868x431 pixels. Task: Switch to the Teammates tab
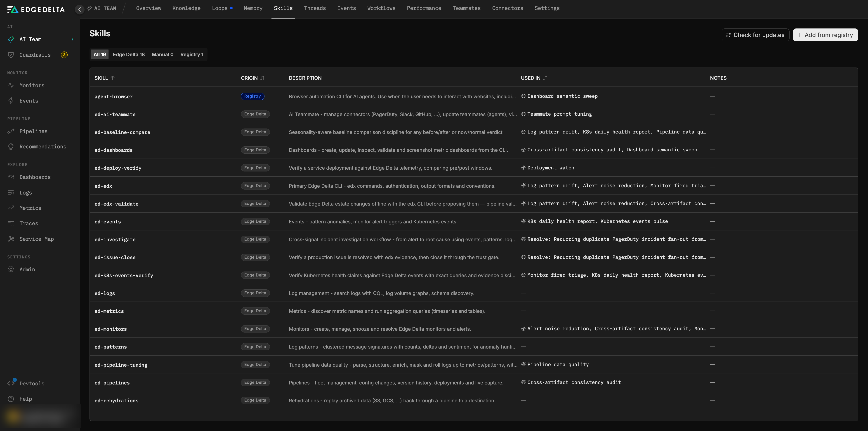tap(466, 8)
